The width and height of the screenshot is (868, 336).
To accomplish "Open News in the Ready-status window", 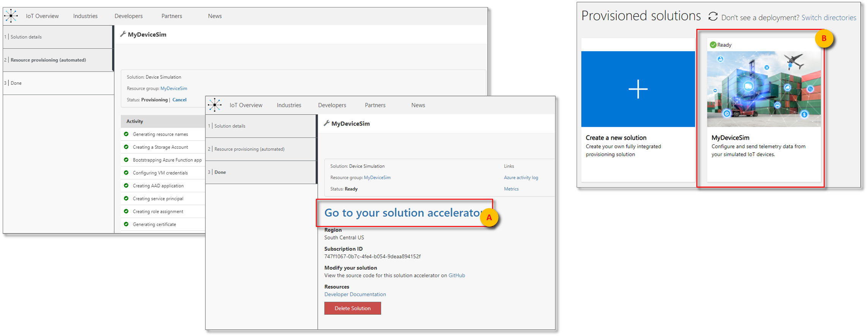I will point(418,105).
